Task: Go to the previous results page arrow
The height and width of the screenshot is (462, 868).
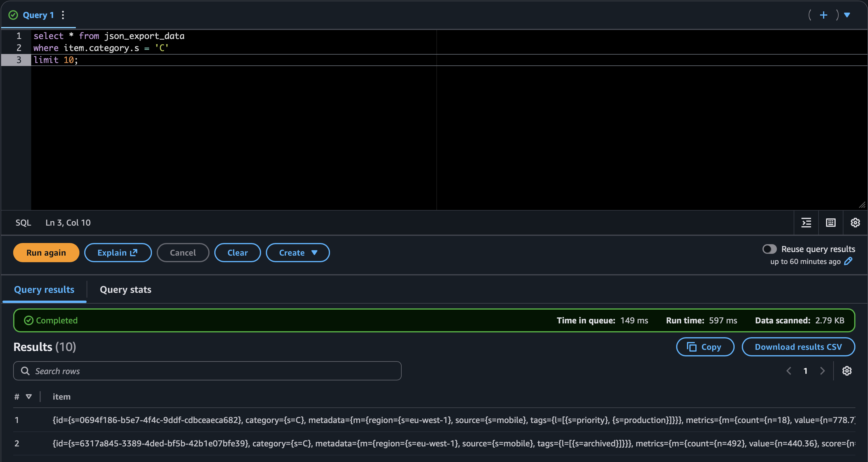Action: click(789, 371)
